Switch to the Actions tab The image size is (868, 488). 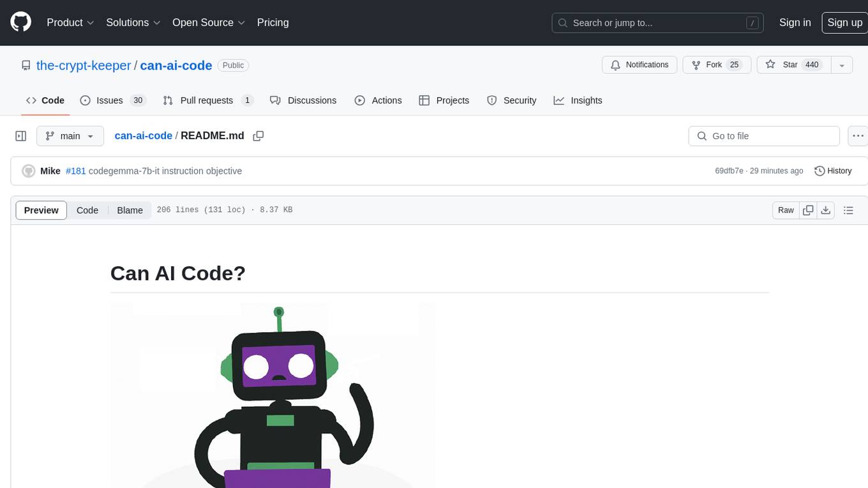pyautogui.click(x=378, y=100)
